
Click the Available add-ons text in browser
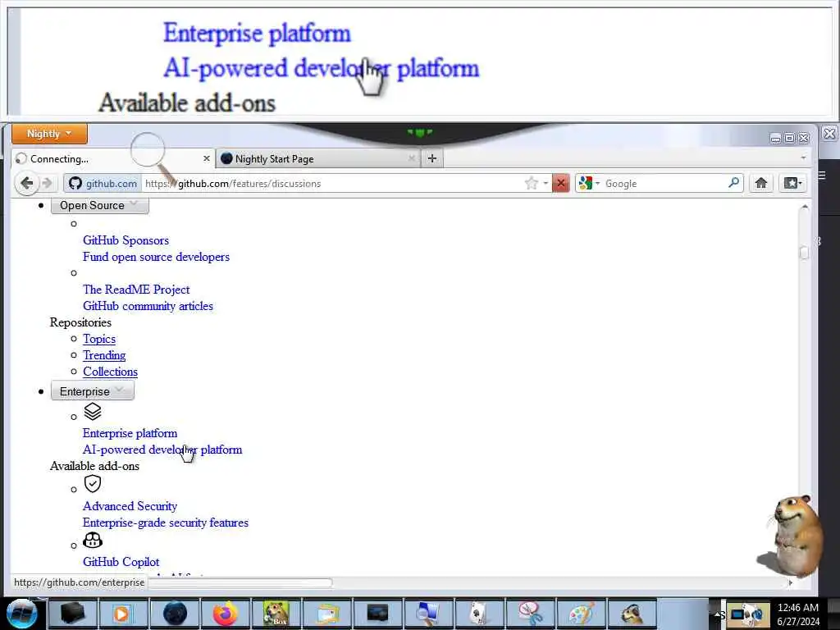94,466
